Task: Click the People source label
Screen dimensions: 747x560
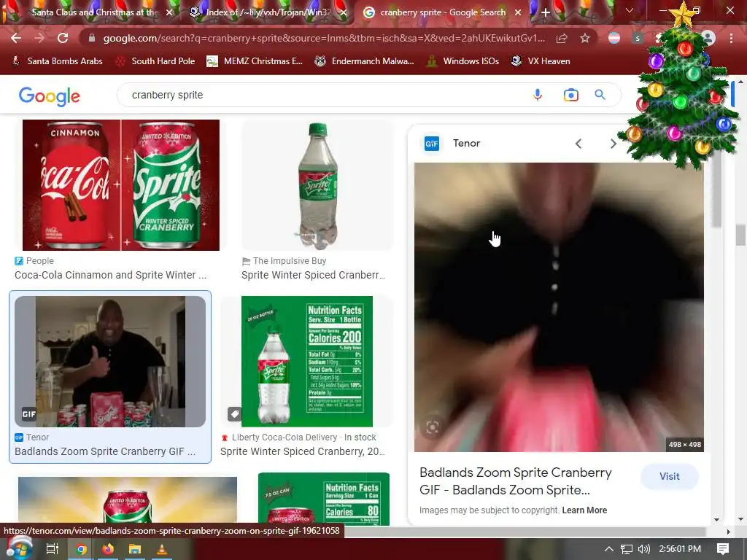Action: coord(40,261)
